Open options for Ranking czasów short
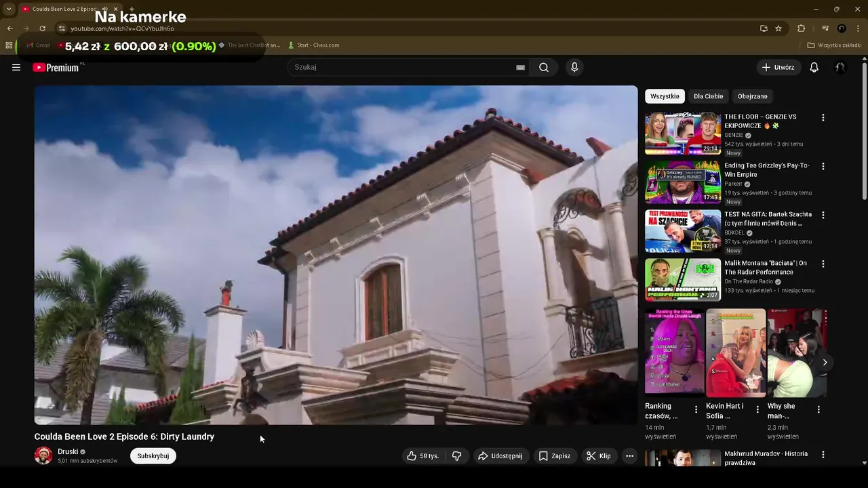The width and height of the screenshot is (868, 488). point(696,409)
